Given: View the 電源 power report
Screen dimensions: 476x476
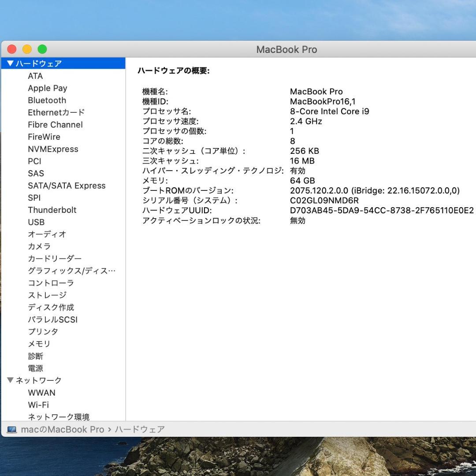Looking at the screenshot, I should pos(36,368).
